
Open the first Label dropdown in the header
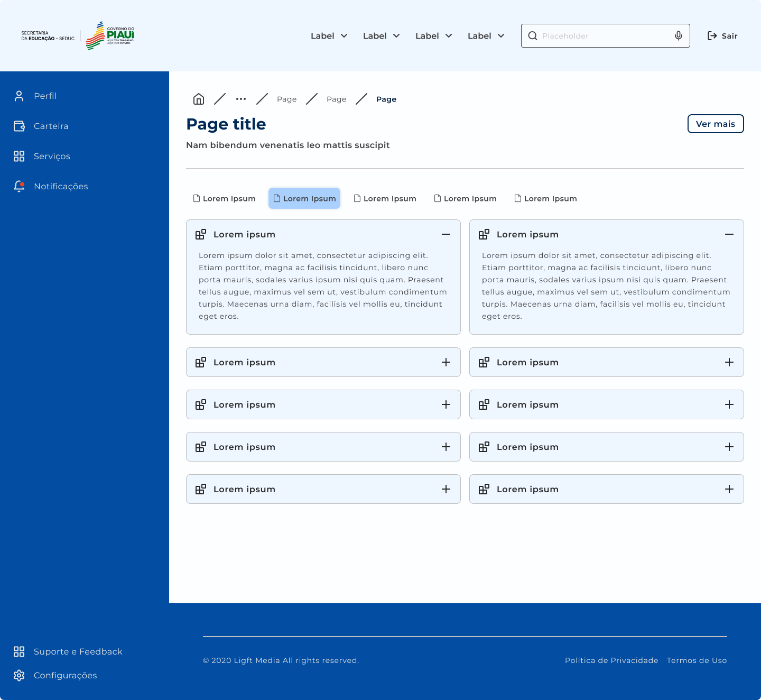point(329,36)
